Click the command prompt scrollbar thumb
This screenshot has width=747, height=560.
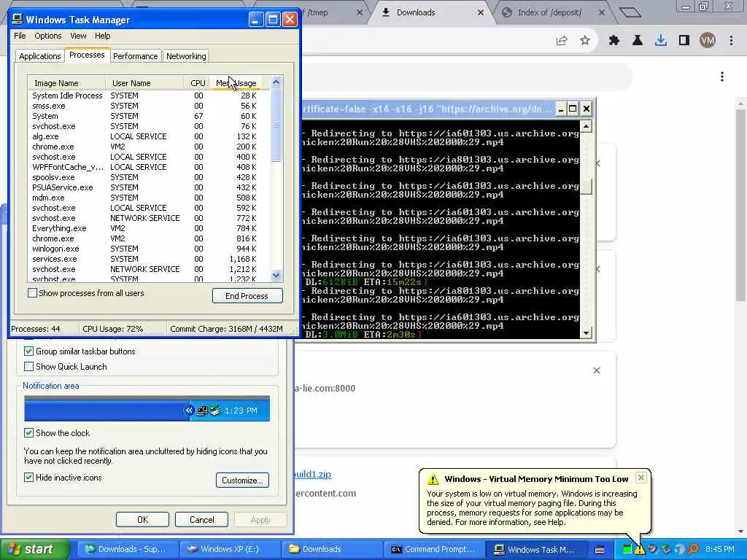pyautogui.click(x=587, y=186)
